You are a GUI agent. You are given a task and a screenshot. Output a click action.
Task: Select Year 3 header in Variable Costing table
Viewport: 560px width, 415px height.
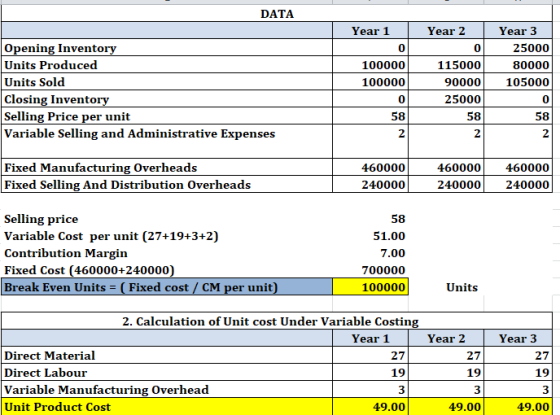(x=518, y=338)
